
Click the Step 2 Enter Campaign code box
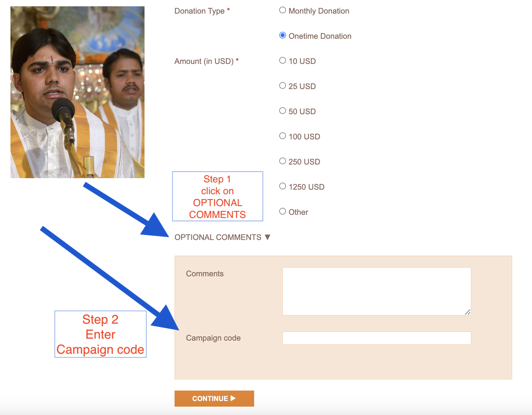pos(101,334)
